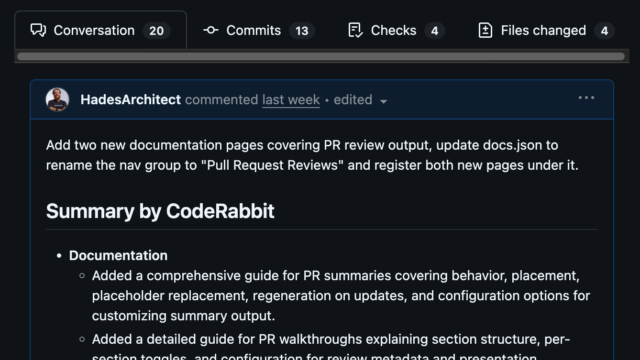Click the Files changed diff icon
Viewport: 640px width, 360px height.
click(x=485, y=31)
